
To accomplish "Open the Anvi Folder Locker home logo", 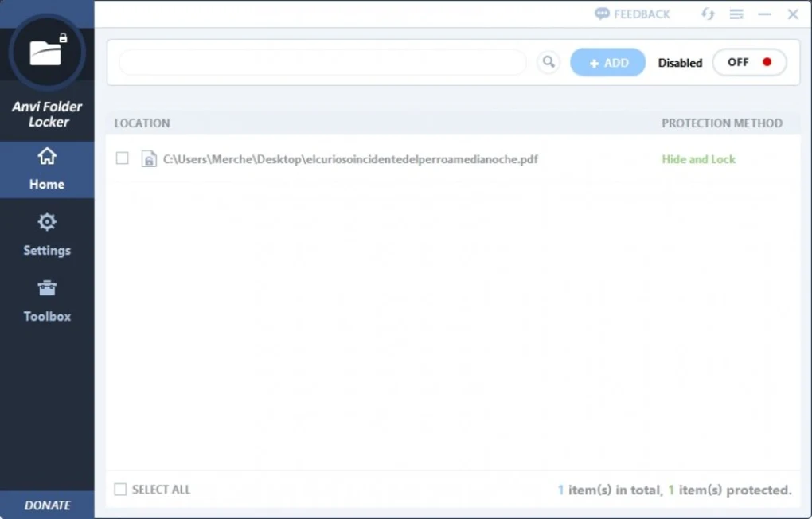I will (x=47, y=51).
